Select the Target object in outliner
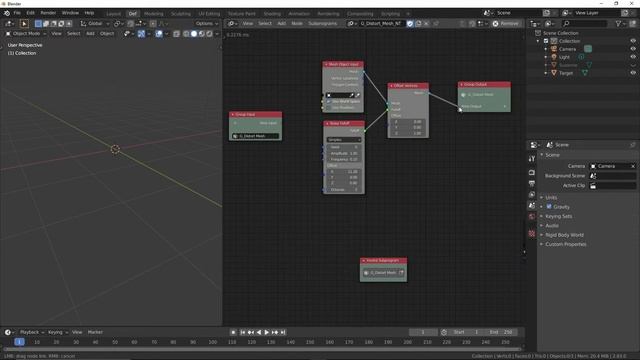The image size is (640, 360). coord(566,73)
